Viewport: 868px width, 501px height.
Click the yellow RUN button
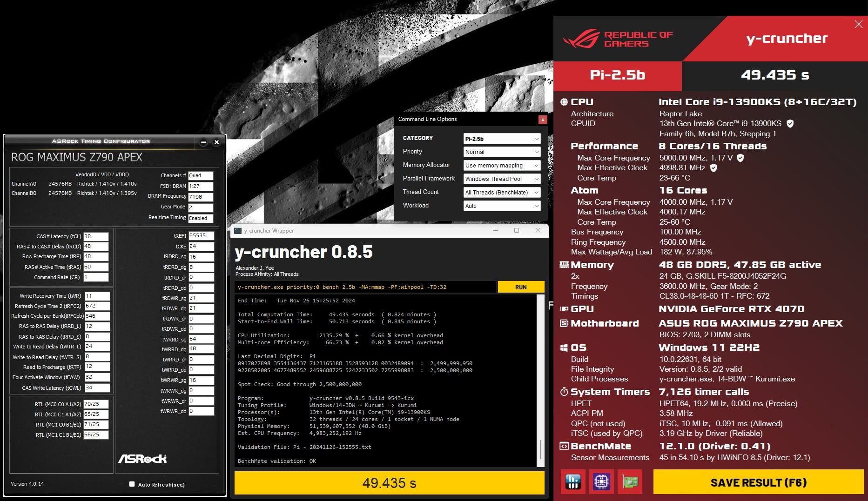click(x=521, y=287)
